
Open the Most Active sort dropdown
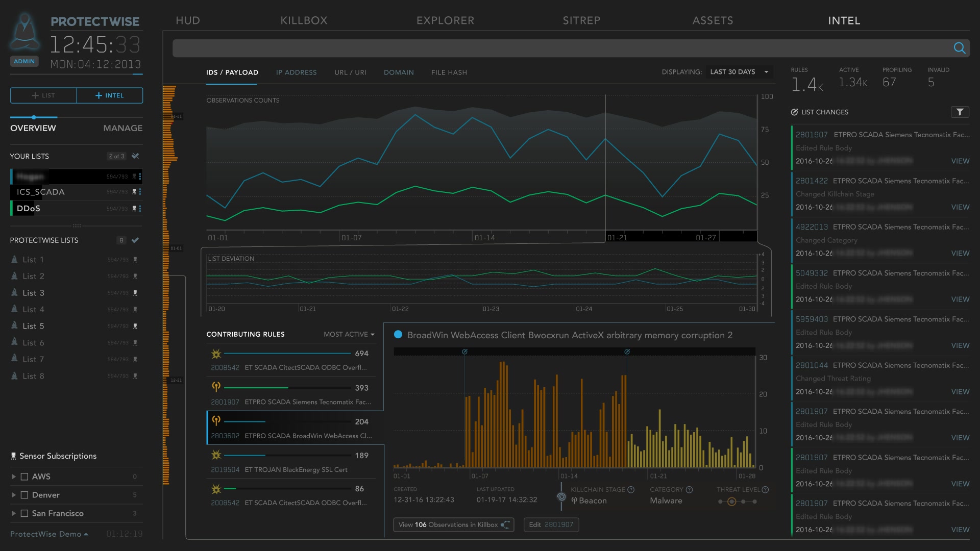[349, 334]
